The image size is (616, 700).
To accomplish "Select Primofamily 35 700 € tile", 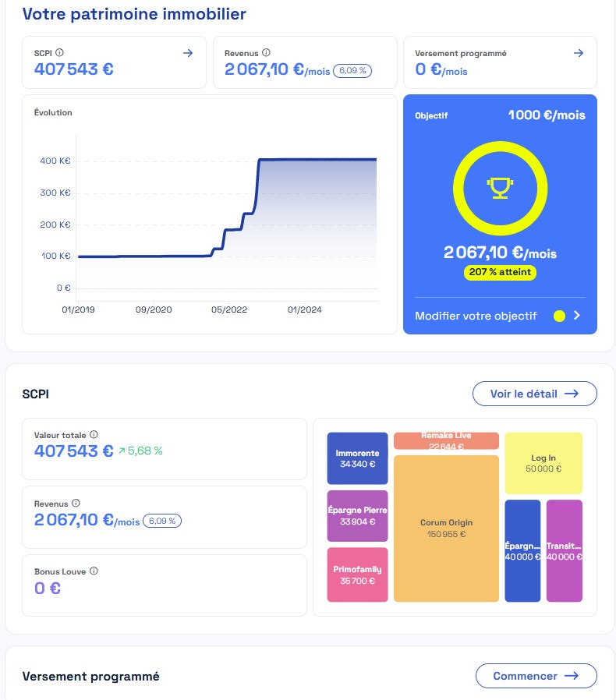I will coord(357,574).
